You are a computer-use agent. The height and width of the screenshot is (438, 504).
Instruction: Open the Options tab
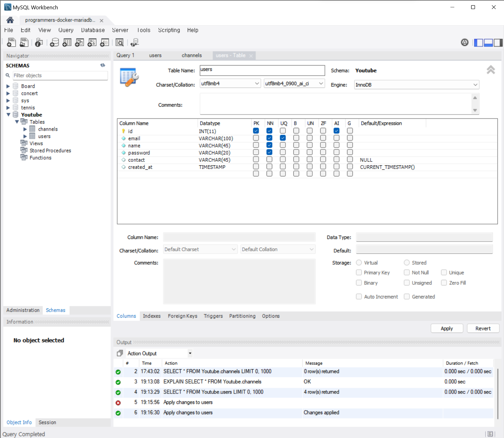(271, 316)
